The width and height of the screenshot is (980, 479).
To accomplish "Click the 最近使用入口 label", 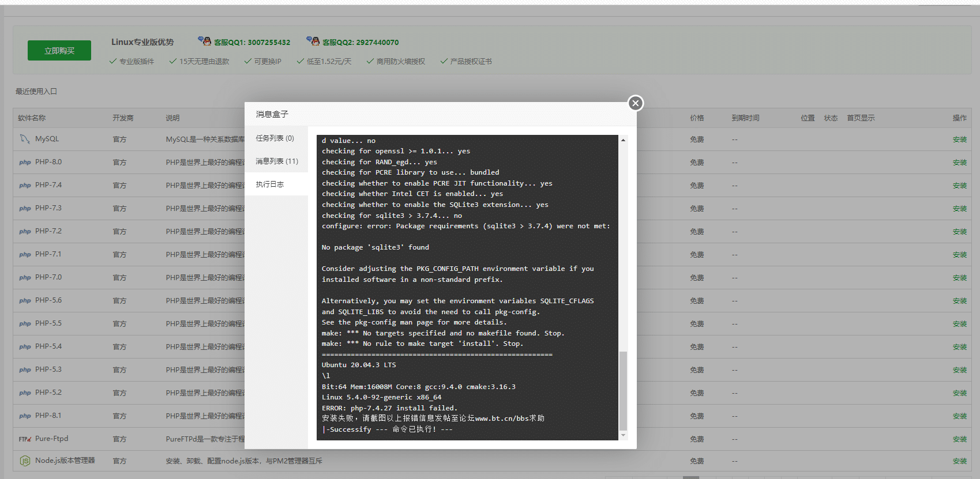I will (36, 92).
